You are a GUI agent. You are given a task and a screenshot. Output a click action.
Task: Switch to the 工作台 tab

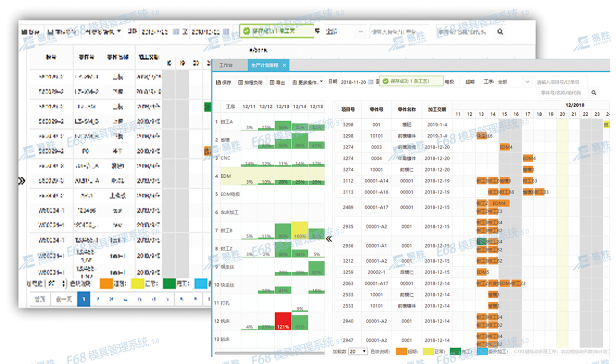(x=226, y=65)
